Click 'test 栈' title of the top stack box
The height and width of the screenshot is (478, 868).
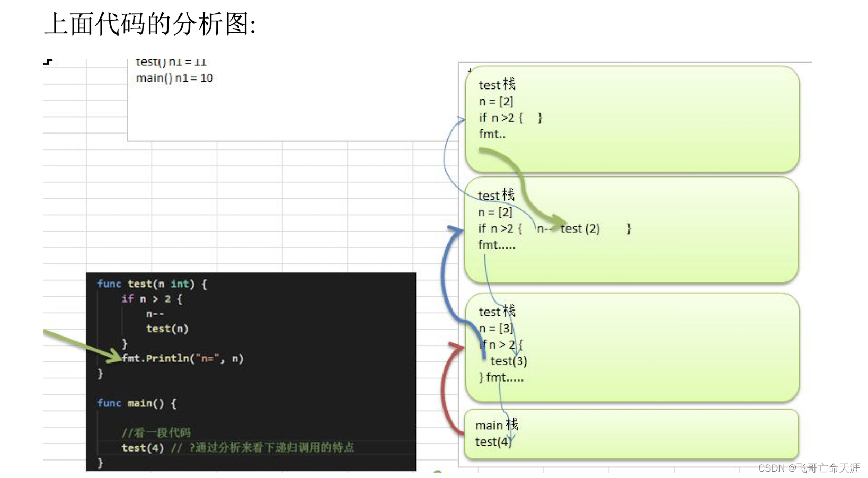tap(497, 85)
